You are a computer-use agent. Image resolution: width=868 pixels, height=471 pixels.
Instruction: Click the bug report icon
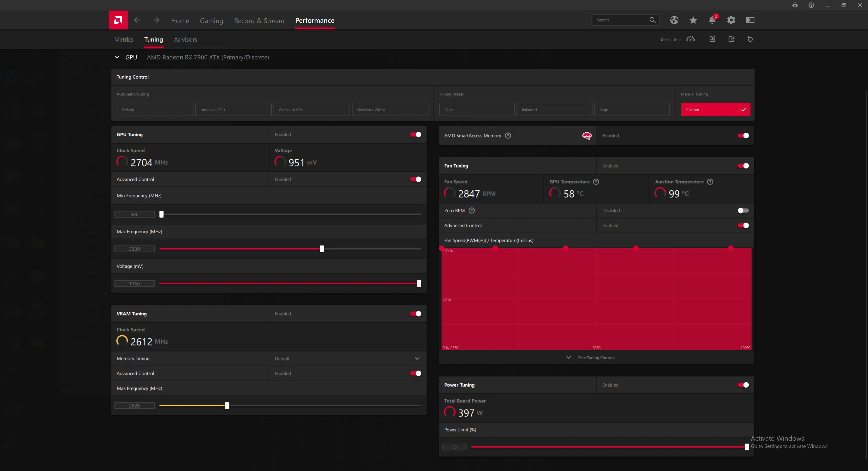coord(795,5)
